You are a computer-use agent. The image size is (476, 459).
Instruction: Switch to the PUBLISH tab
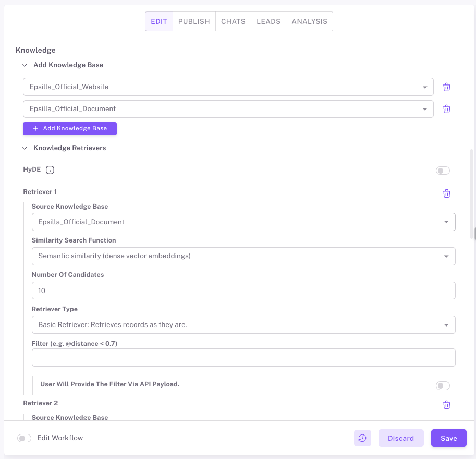tap(194, 21)
